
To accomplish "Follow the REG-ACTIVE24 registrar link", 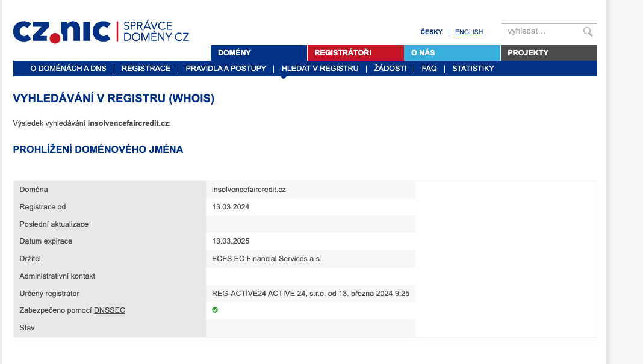I will point(239,294).
